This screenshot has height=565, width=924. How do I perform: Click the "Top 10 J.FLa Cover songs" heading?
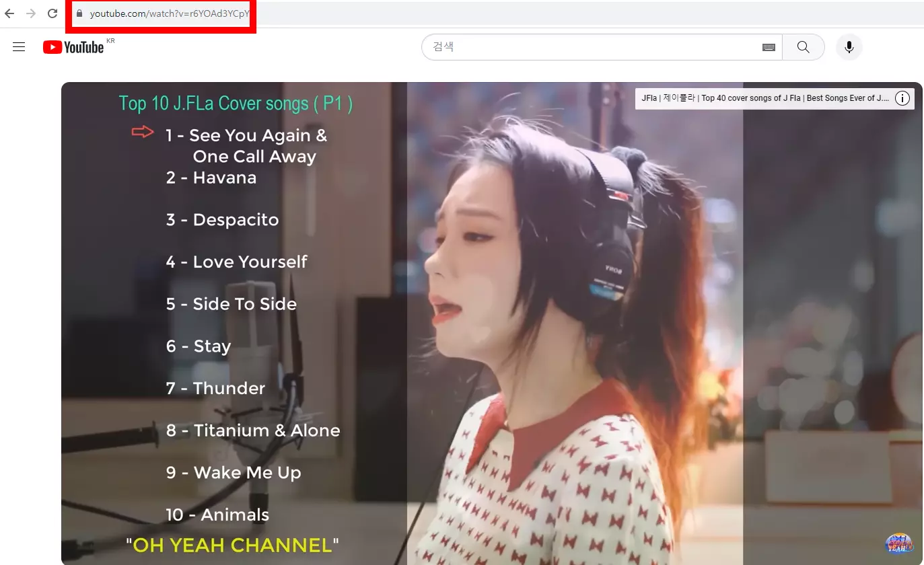click(236, 104)
